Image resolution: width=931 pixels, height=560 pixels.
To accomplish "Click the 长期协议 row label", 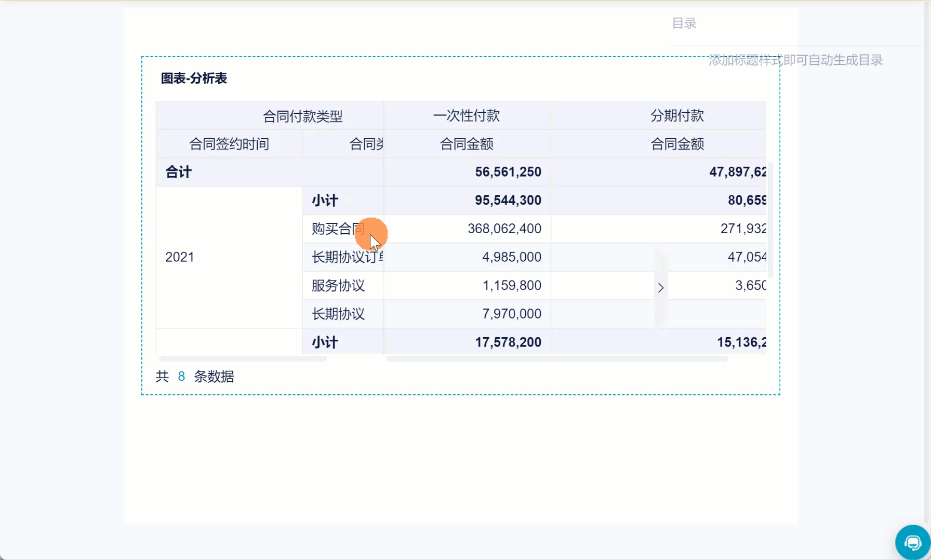I will [338, 314].
